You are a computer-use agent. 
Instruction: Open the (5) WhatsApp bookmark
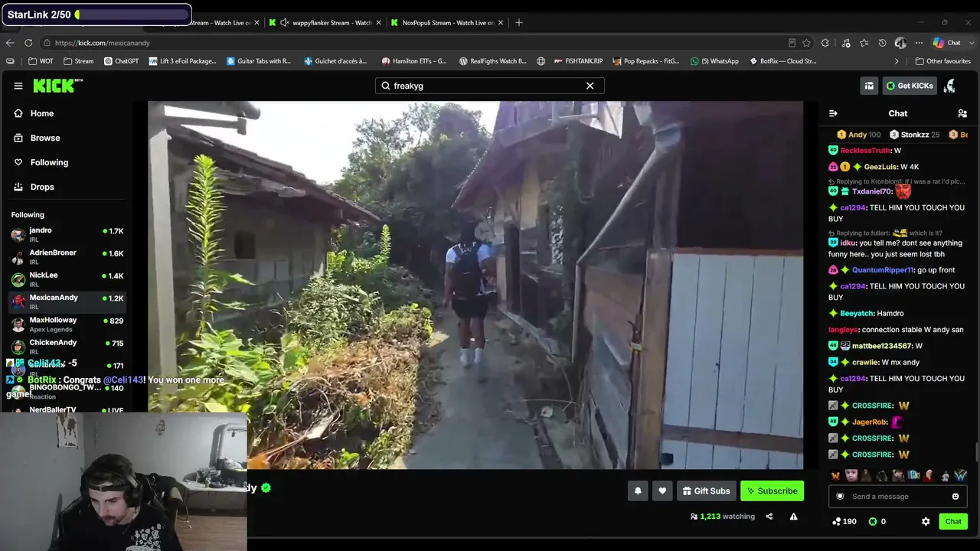click(714, 61)
